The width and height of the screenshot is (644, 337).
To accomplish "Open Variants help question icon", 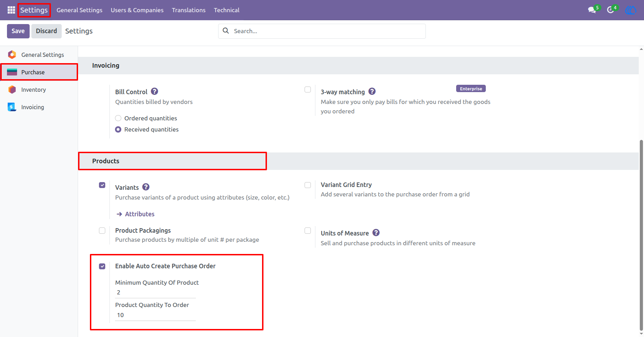I will pos(146,187).
